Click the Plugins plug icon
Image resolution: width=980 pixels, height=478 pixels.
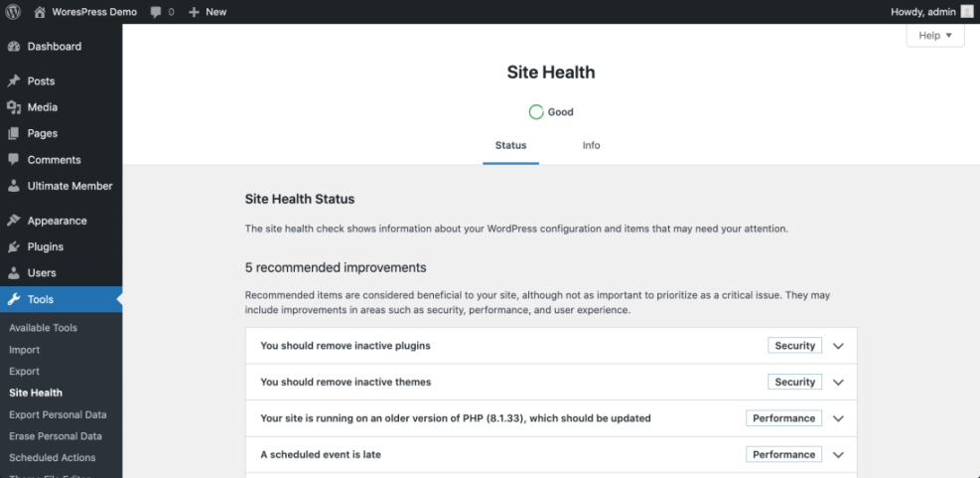(x=14, y=247)
